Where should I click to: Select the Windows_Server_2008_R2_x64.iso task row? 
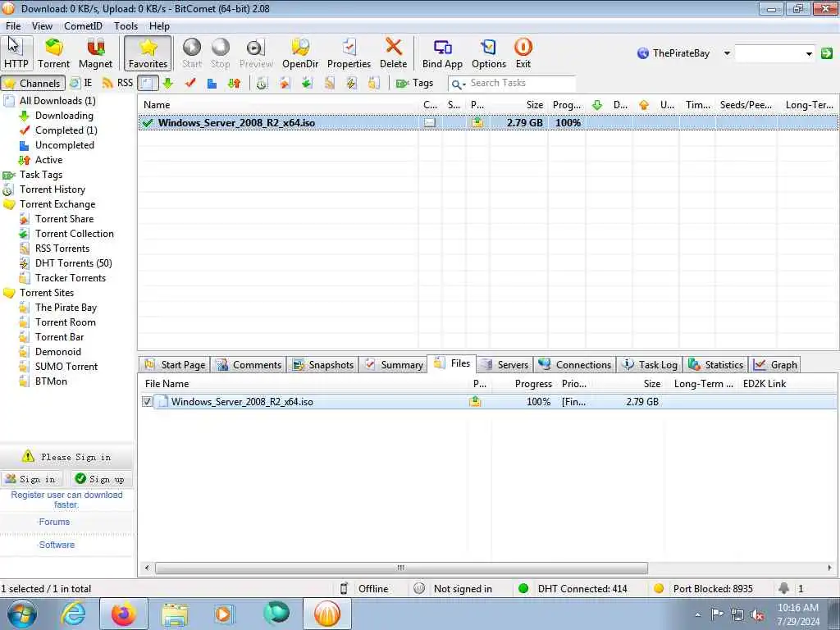488,123
